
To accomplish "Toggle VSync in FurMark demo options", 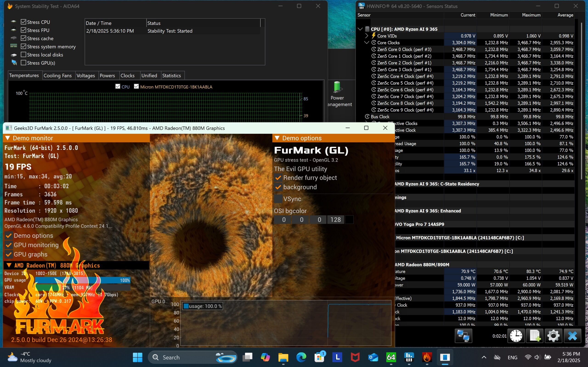I will pos(278,199).
